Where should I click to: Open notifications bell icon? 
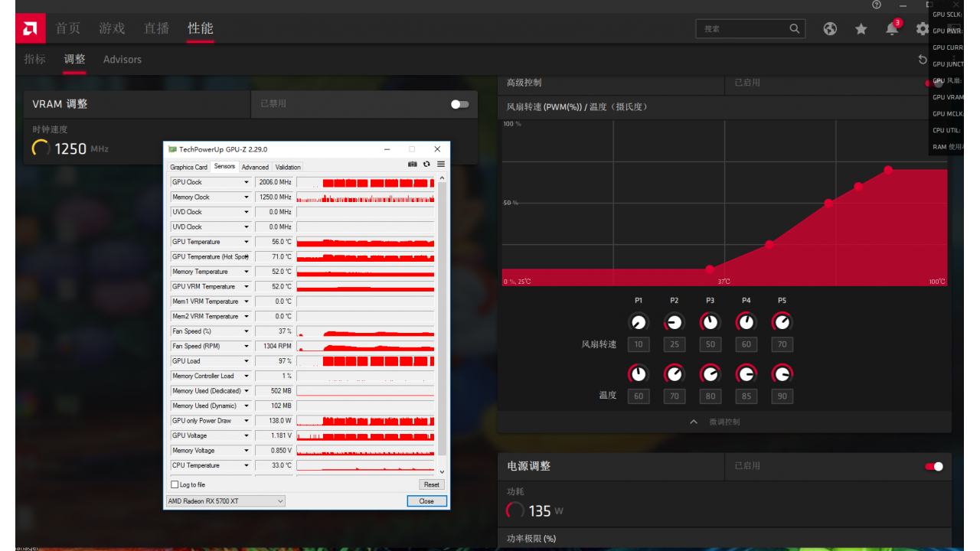point(892,29)
